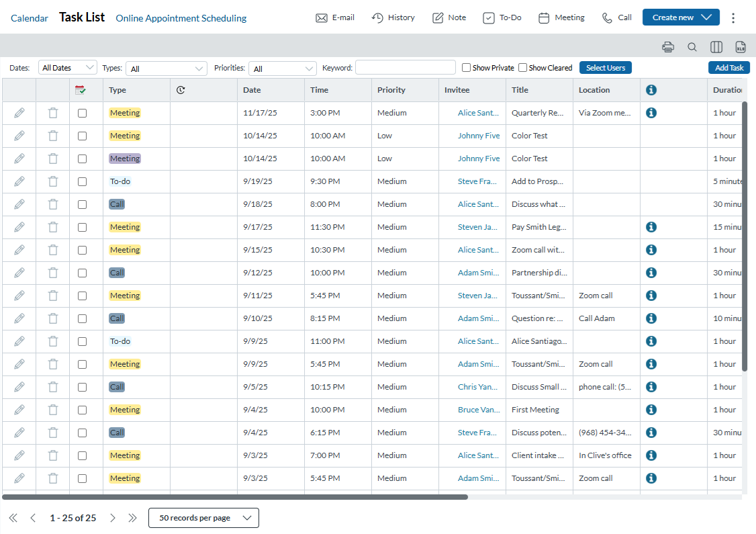Enable Show Cleared checkbox

(522, 68)
